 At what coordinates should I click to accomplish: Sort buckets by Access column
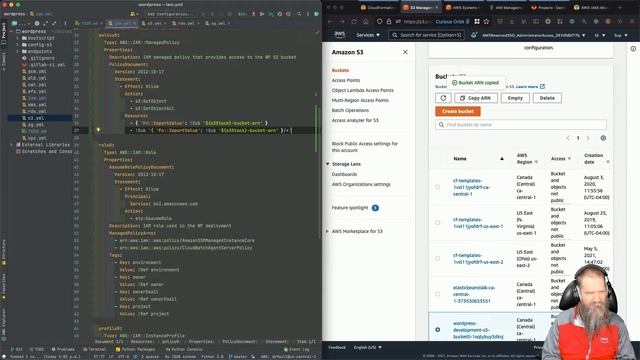pyautogui.click(x=561, y=158)
